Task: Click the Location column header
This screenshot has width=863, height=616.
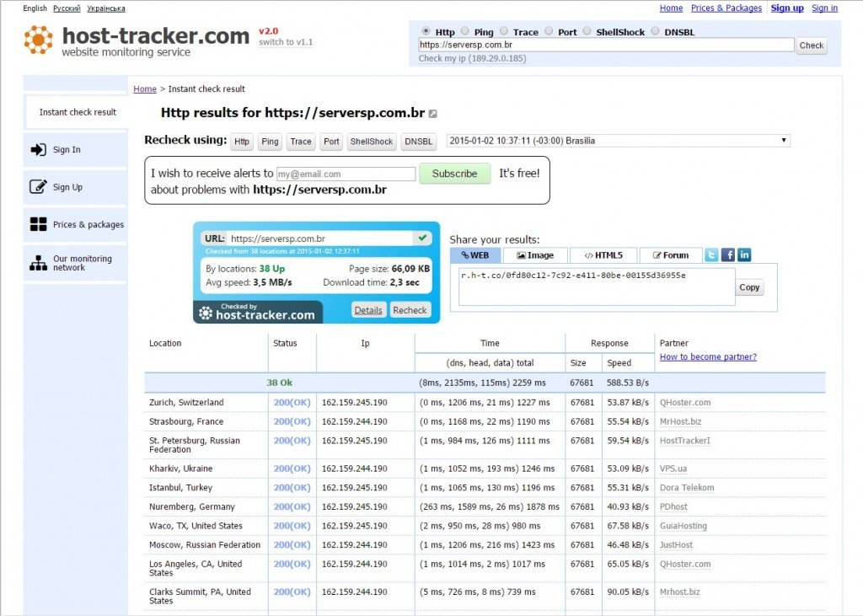Action: [165, 343]
